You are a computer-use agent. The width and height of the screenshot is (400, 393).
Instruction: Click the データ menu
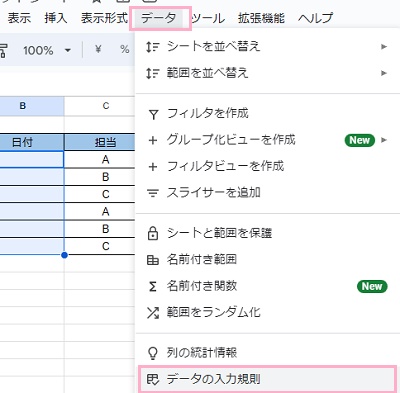tap(158, 18)
